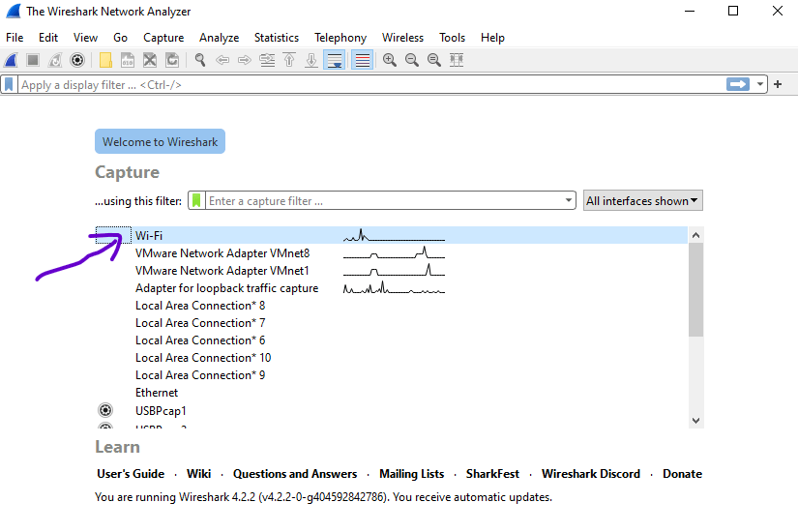Open the Capture menu
Image resolution: width=798 pixels, height=532 pixels.
click(x=163, y=38)
